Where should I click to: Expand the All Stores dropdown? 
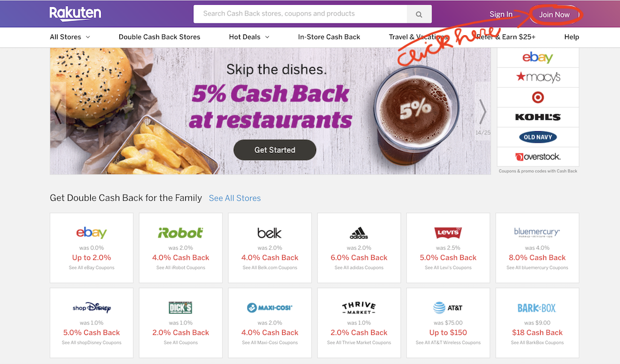coord(70,37)
